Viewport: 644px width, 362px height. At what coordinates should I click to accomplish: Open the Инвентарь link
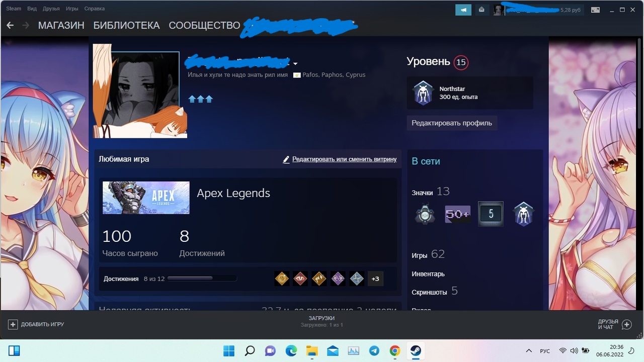pos(428,274)
